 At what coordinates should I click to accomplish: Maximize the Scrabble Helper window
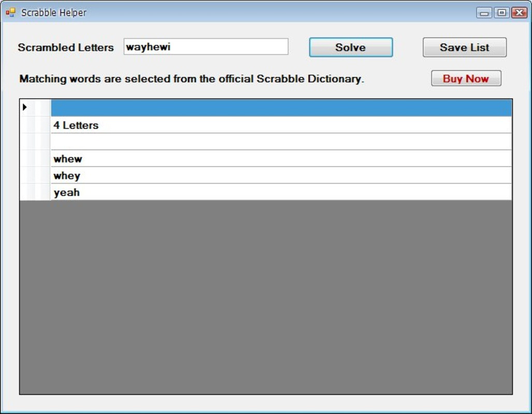pyautogui.click(x=501, y=13)
